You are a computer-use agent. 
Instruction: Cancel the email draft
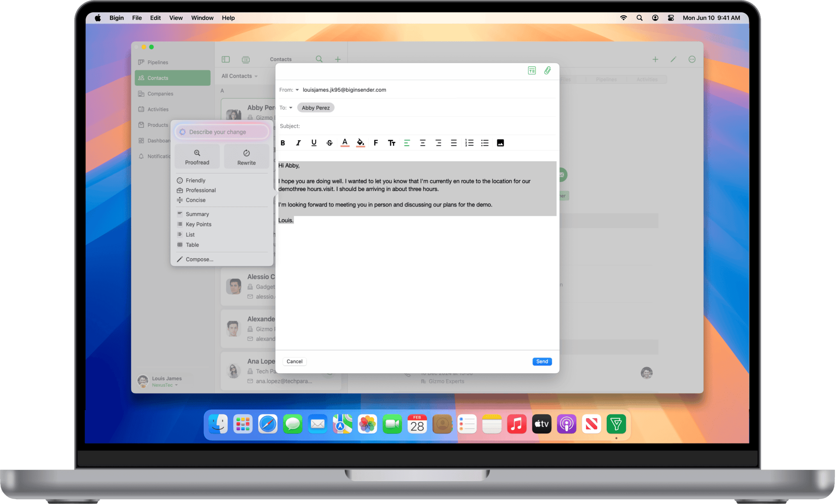click(295, 362)
